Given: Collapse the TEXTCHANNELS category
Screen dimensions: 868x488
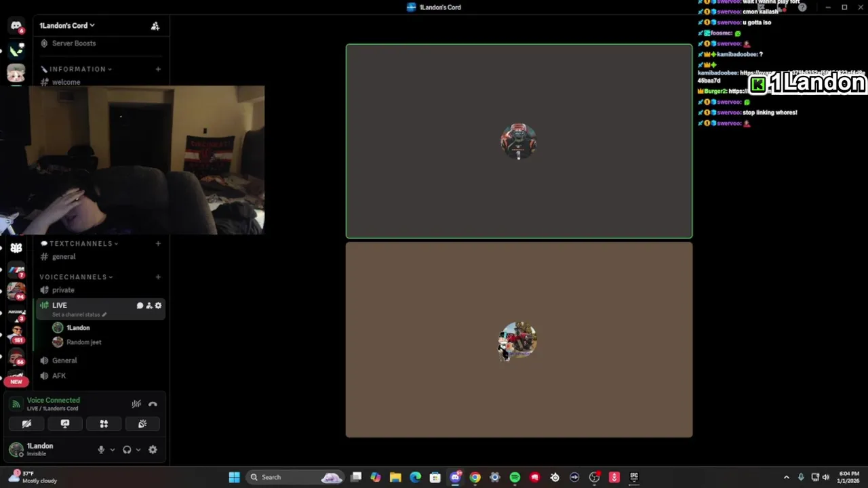Looking at the screenshot, I should click(x=79, y=243).
